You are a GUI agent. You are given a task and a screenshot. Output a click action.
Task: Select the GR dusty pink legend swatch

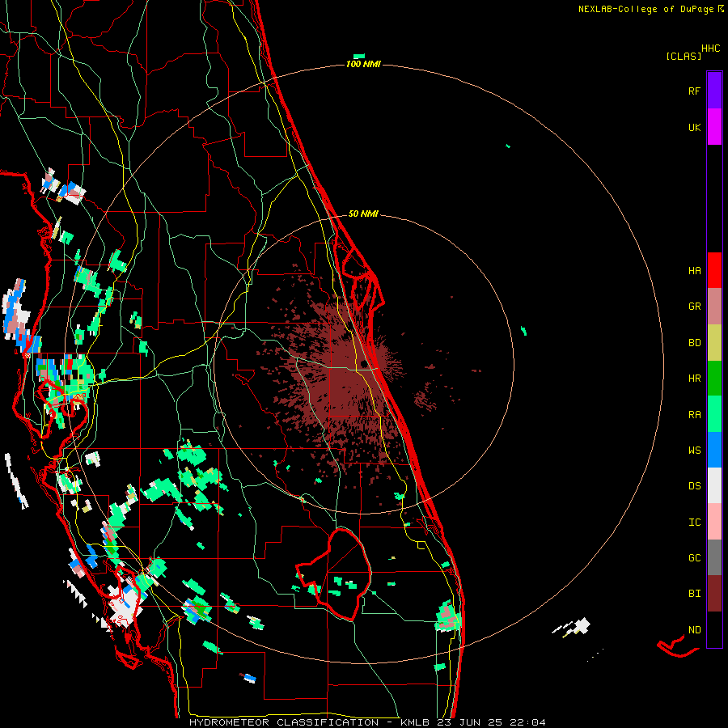714,307
